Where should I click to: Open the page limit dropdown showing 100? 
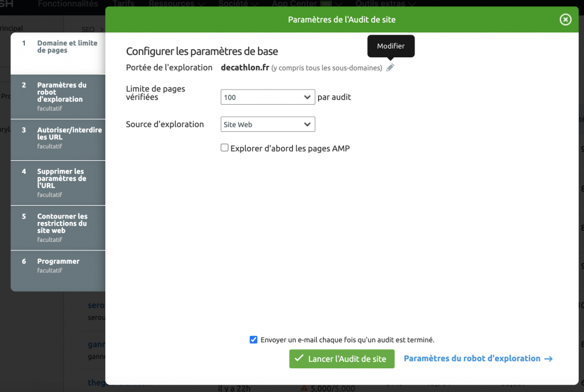point(268,97)
